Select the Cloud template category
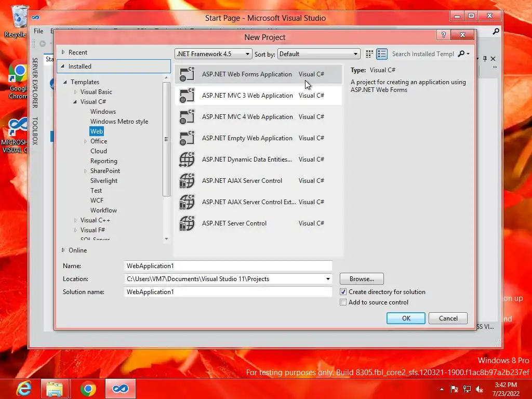532x399 pixels. (98, 151)
